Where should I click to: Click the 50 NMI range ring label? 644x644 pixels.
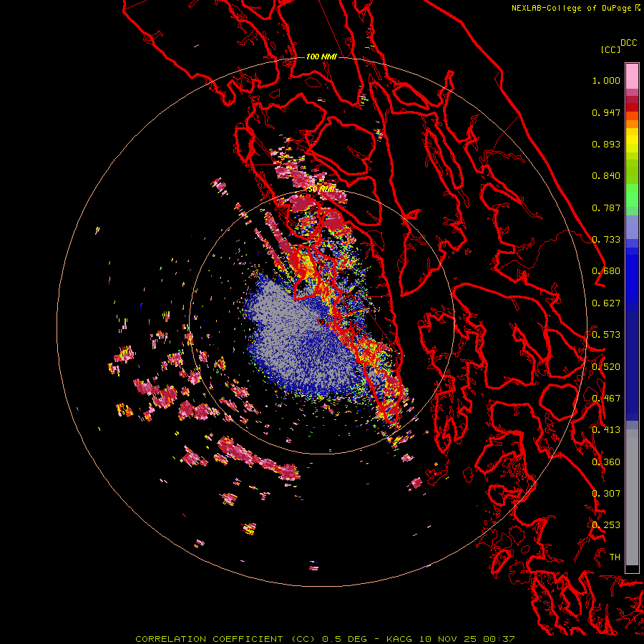tap(321, 190)
